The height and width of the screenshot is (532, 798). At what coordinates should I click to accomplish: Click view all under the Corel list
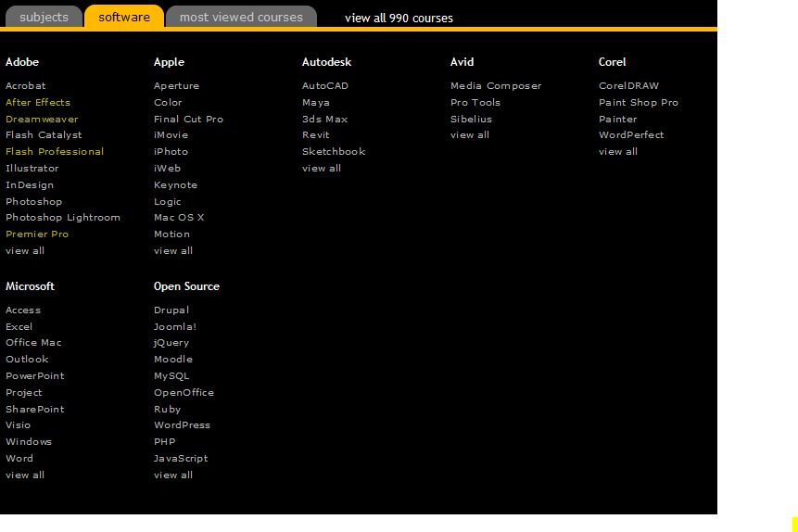coord(618,151)
